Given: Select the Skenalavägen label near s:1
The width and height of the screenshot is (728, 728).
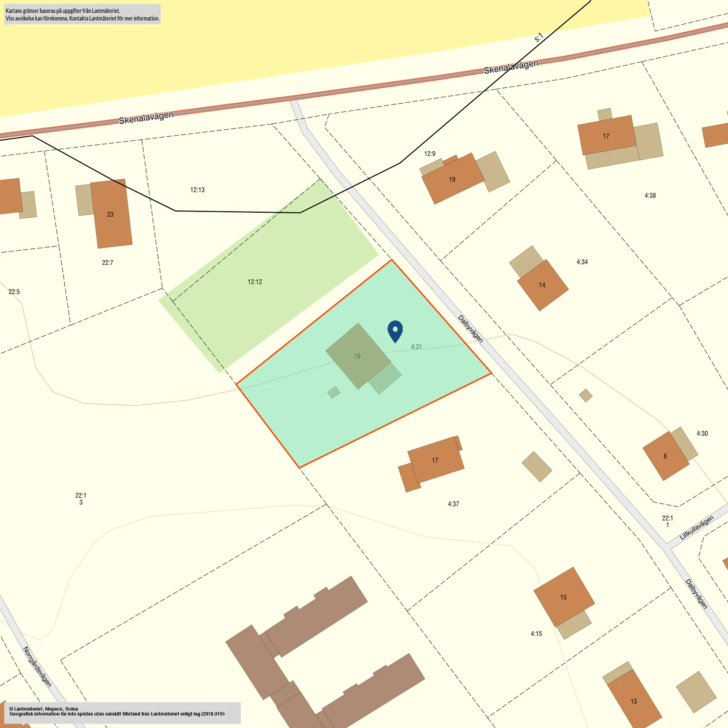Looking at the screenshot, I should coord(511,67).
